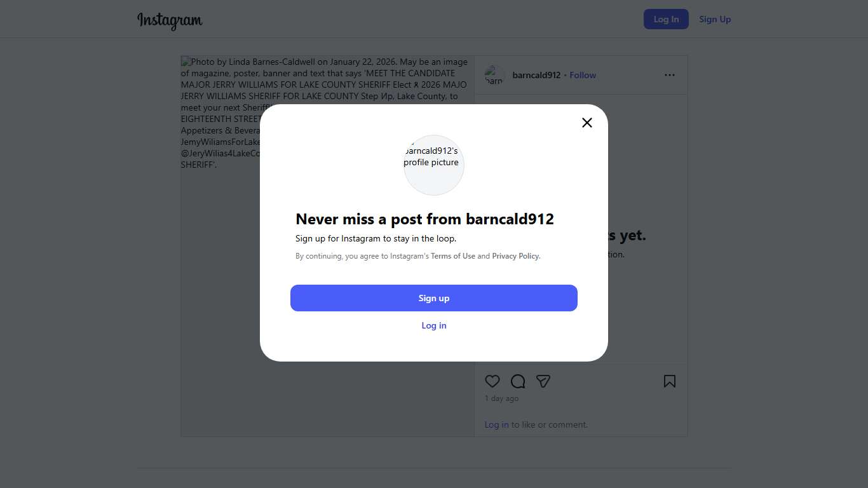Share the post with the paper plane icon
This screenshot has width=868, height=488.
pyautogui.click(x=543, y=381)
